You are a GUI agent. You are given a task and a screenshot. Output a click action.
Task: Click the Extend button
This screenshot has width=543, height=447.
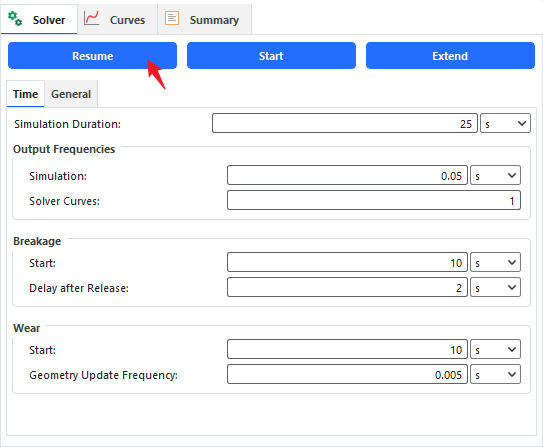coord(450,56)
